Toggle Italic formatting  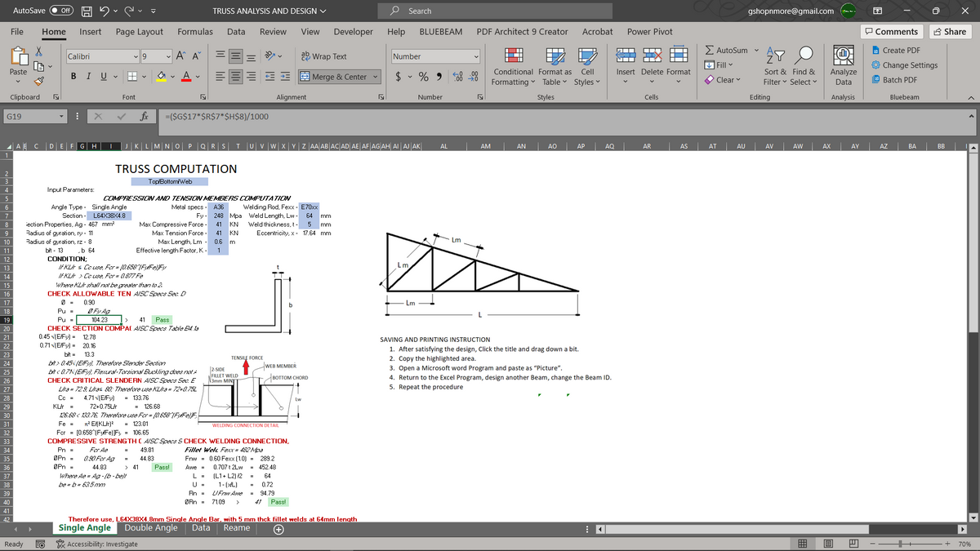87,78
